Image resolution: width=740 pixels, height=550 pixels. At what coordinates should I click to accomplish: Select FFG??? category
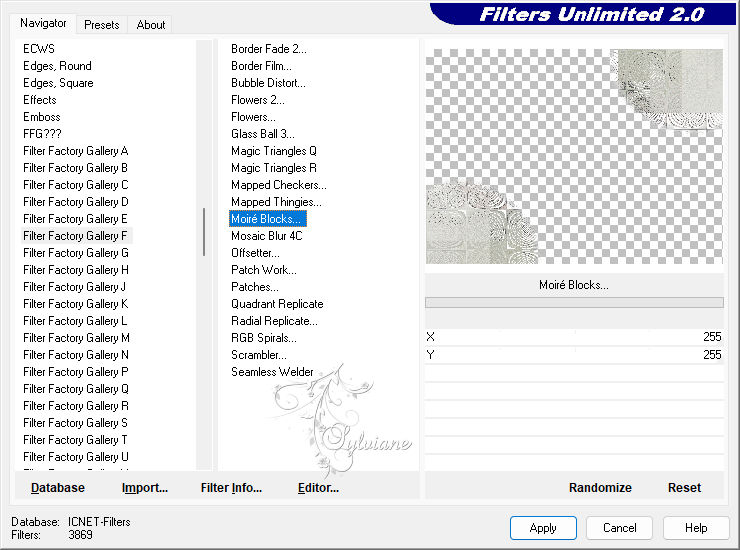coord(42,134)
